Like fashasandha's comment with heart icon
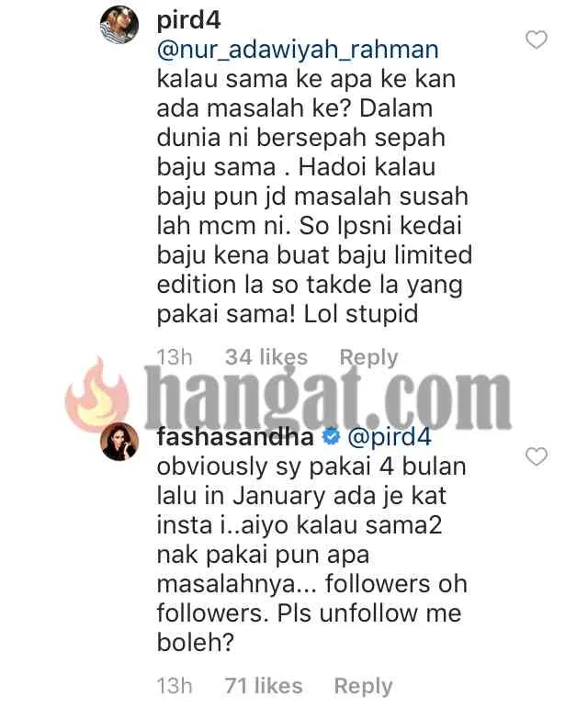 coord(536,456)
